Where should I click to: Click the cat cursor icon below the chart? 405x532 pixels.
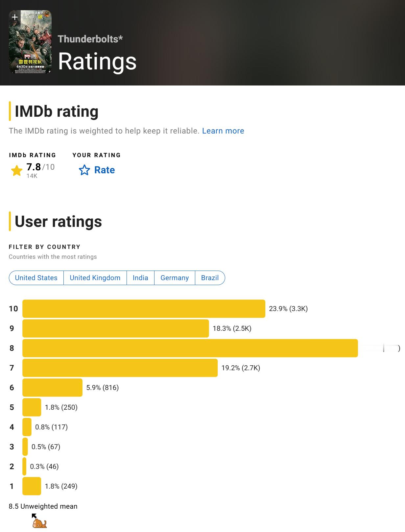[39, 521]
